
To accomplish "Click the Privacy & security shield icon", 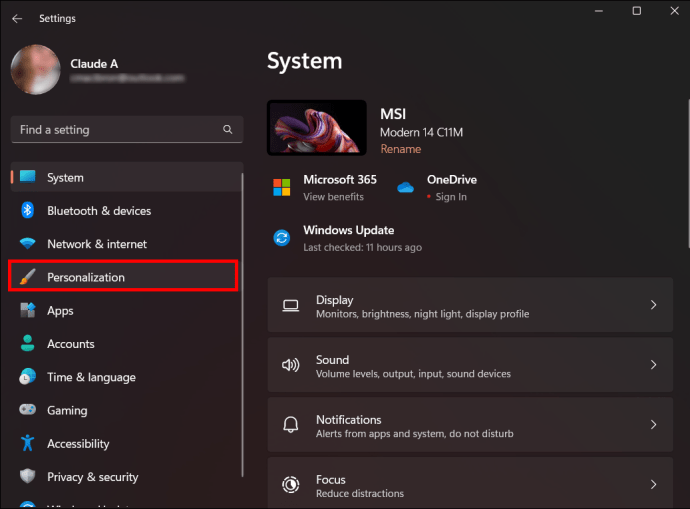I will pyautogui.click(x=27, y=476).
